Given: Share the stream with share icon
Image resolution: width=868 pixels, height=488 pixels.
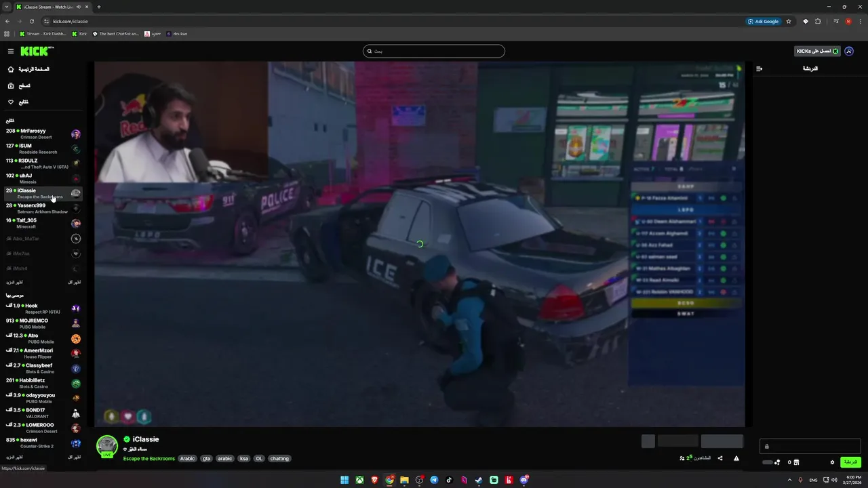Looking at the screenshot, I should click(720, 458).
